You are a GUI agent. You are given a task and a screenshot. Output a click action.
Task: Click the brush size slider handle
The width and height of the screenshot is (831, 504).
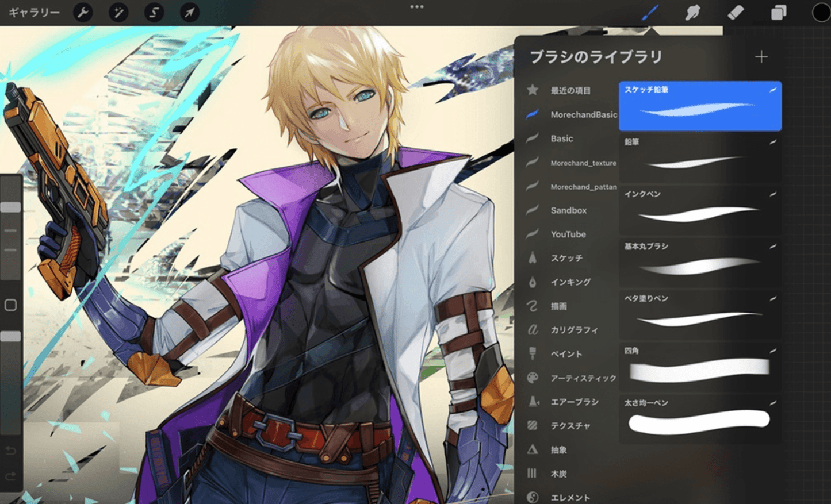(10, 207)
